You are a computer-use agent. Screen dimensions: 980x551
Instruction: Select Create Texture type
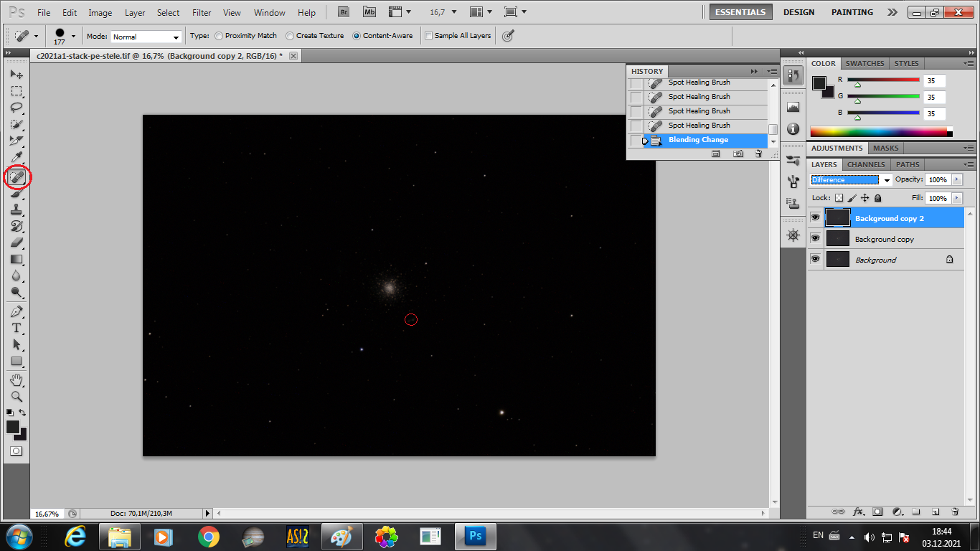click(x=314, y=35)
